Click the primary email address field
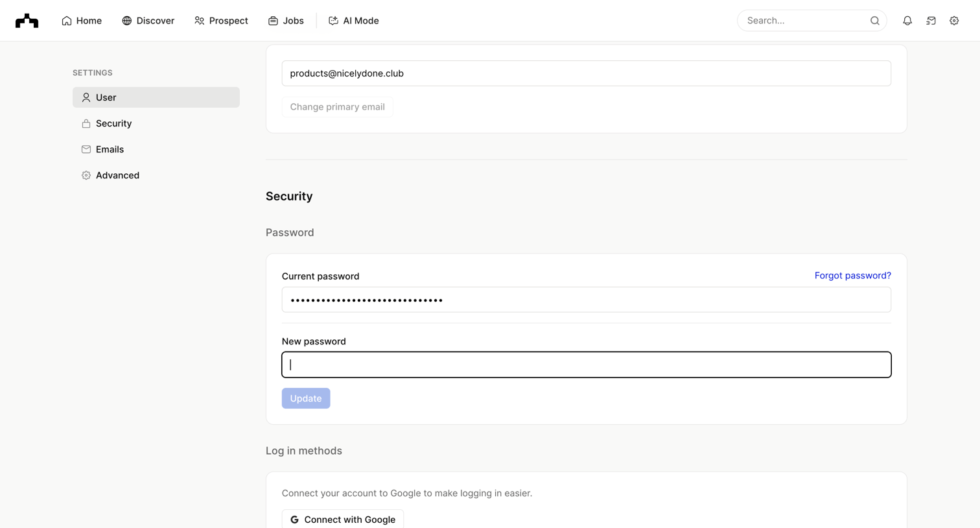The width and height of the screenshot is (980, 528). [x=587, y=73]
